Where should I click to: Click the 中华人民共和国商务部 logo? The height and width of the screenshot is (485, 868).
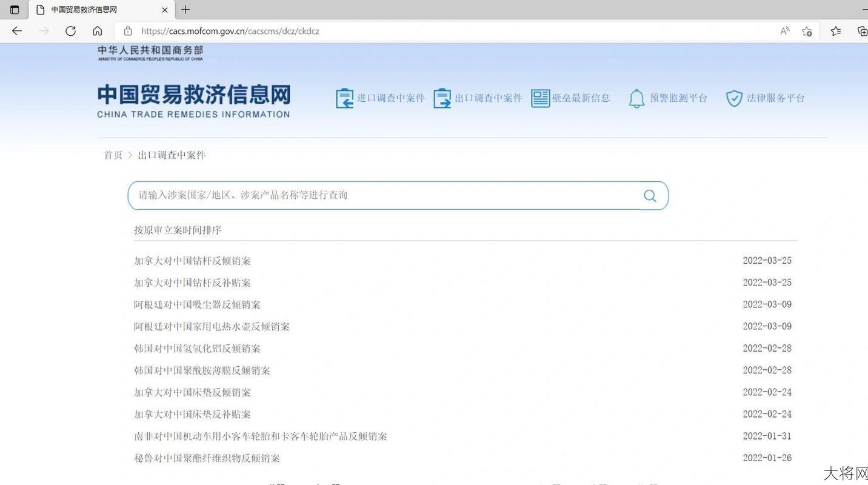pyautogui.click(x=150, y=53)
